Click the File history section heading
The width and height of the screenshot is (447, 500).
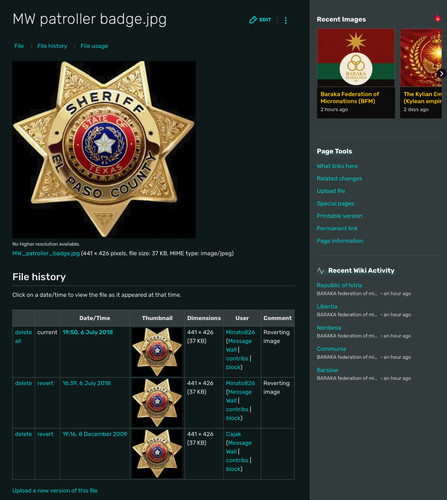(x=39, y=277)
